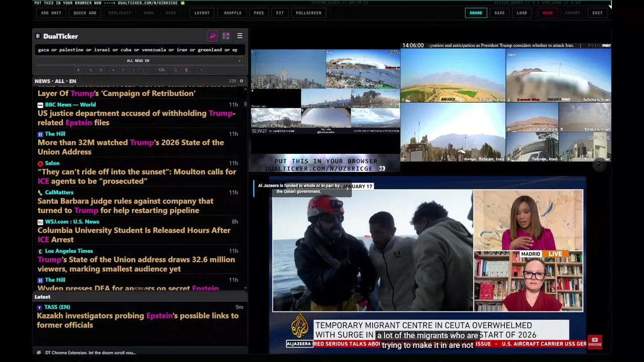Select the FIT layout mode
Screen dimensions: 644x362
[x=280, y=13]
